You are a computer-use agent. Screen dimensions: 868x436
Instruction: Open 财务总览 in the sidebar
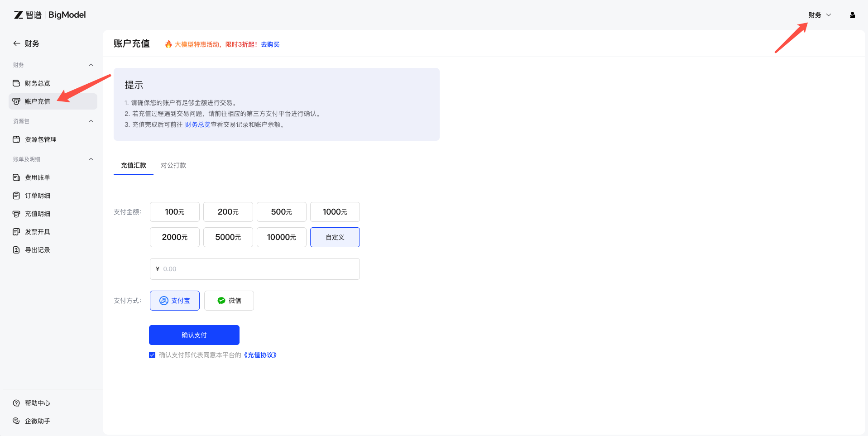[53, 83]
